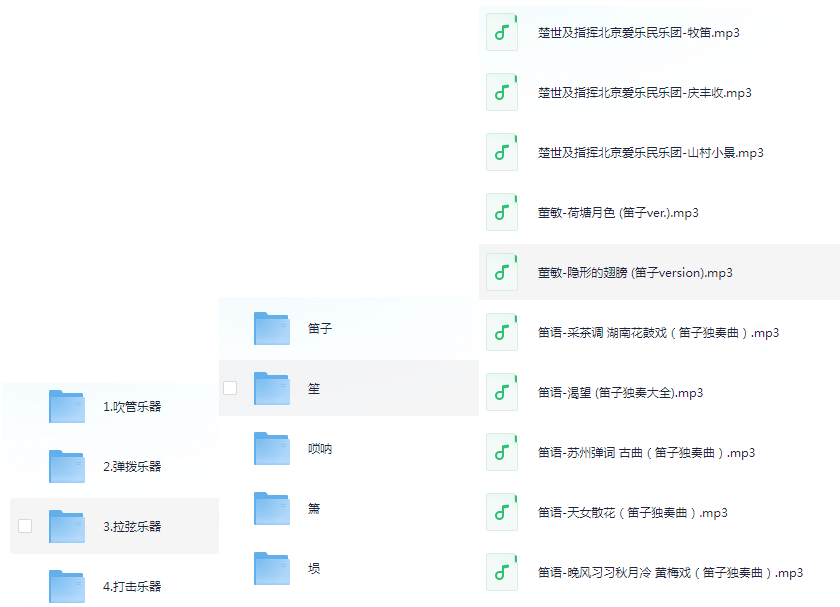Click the 笛子 folder icon

point(271,328)
